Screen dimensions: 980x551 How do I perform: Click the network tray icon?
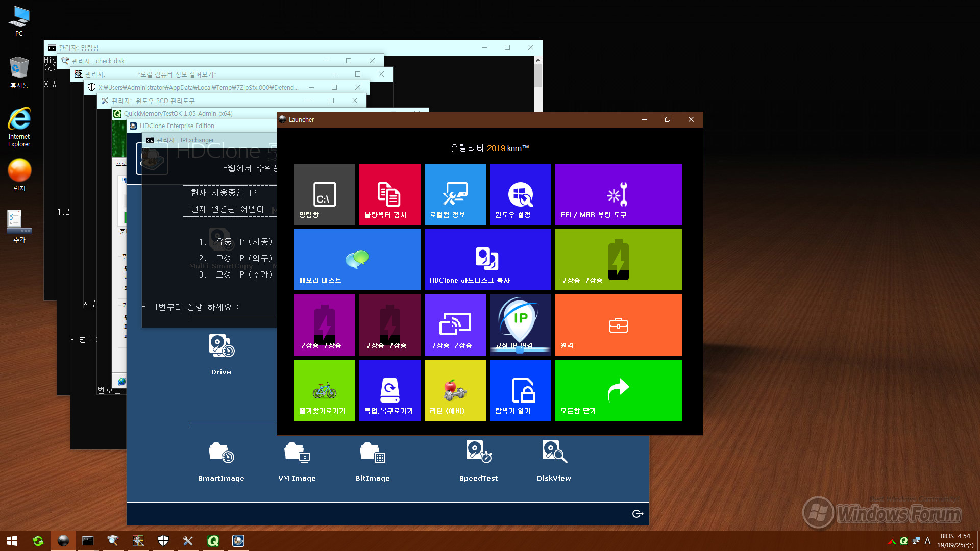click(916, 541)
